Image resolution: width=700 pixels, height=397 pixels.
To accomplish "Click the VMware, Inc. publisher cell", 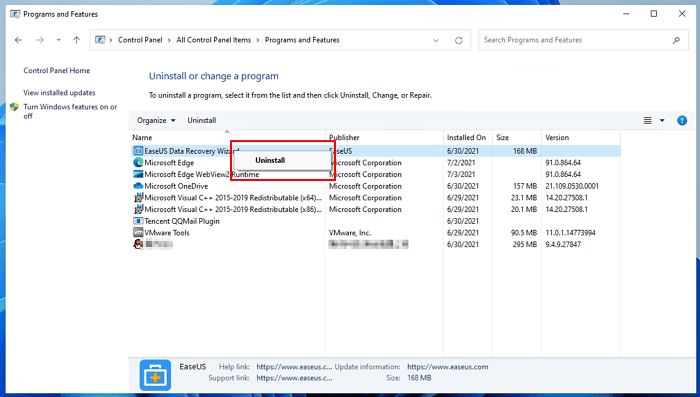I will point(350,233).
